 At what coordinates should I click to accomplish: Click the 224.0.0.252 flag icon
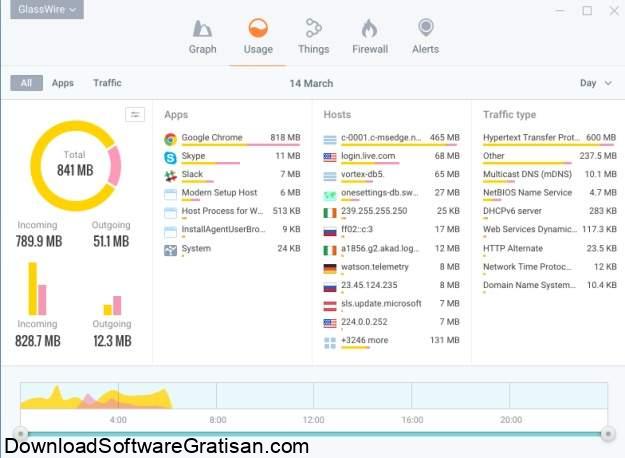(x=330, y=323)
